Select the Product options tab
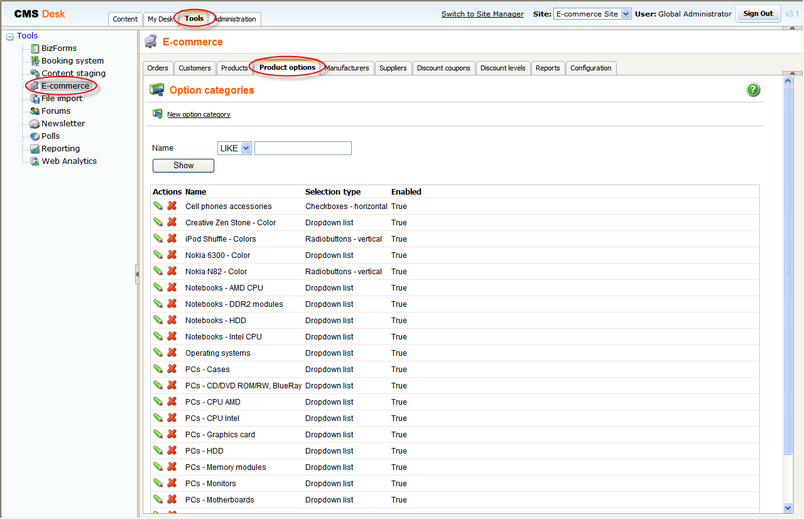 287,67
